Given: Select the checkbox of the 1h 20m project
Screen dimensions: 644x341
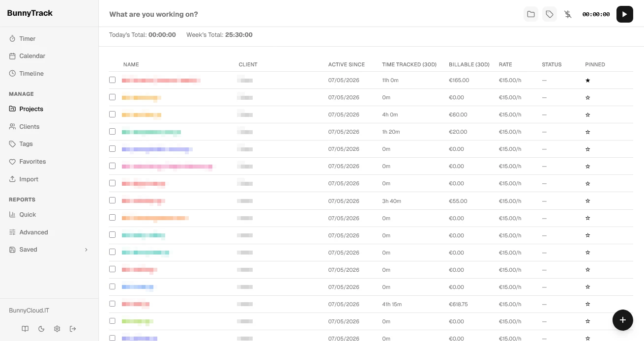Looking at the screenshot, I should (112, 131).
